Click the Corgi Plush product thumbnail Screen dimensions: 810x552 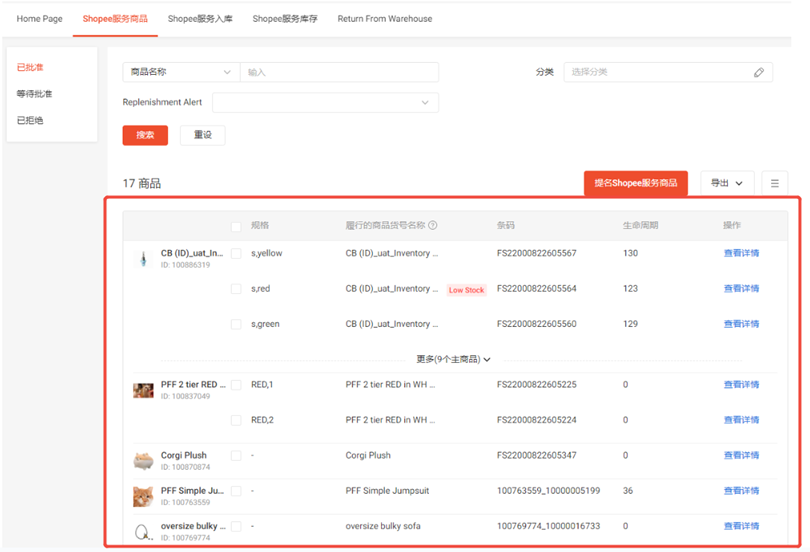pyautogui.click(x=143, y=461)
